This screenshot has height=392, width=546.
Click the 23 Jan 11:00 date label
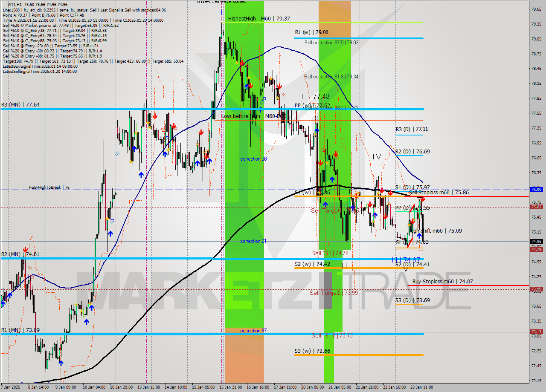point(422,387)
